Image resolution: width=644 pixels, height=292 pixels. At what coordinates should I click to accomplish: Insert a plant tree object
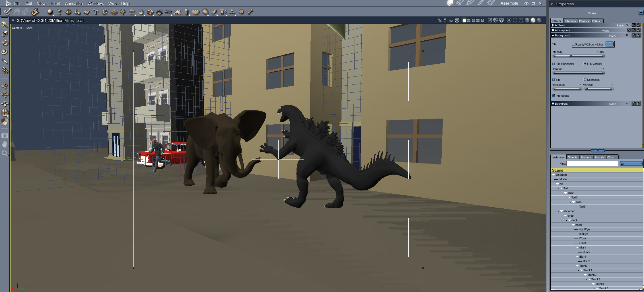pyautogui.click(x=123, y=12)
